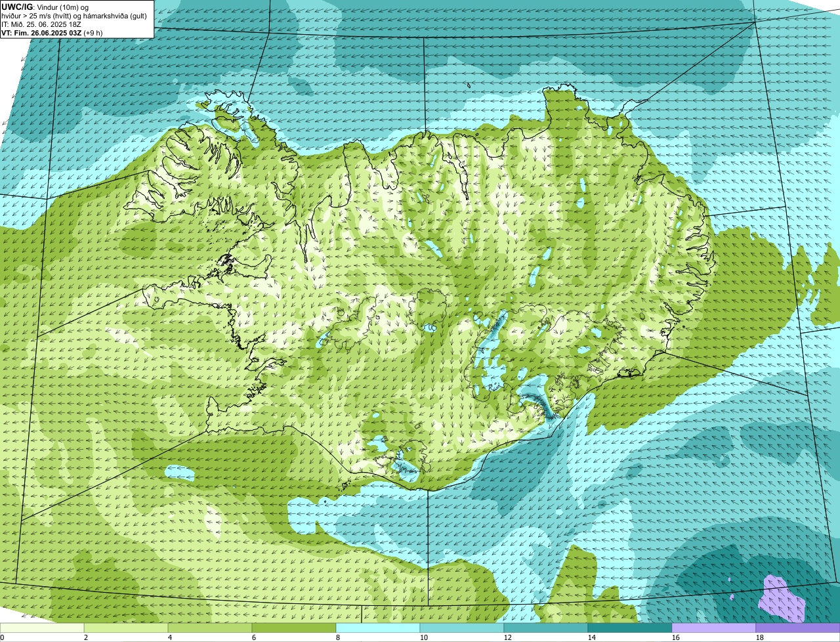The height and width of the screenshot is (642, 840).
Task: Click the large purple high-wind patch on map
Action: pos(783,599)
